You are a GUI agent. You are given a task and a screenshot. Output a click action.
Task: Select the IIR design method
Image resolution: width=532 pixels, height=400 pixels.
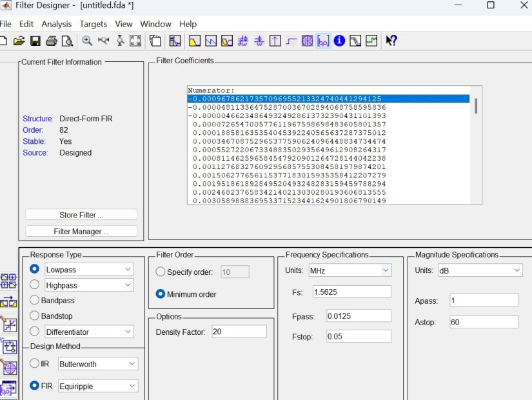tap(34, 364)
